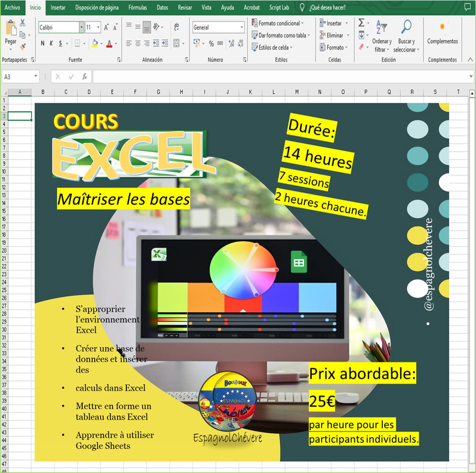The height and width of the screenshot is (473, 476).
Task: Decrease font size with the smaller A icon
Action: click(x=115, y=27)
